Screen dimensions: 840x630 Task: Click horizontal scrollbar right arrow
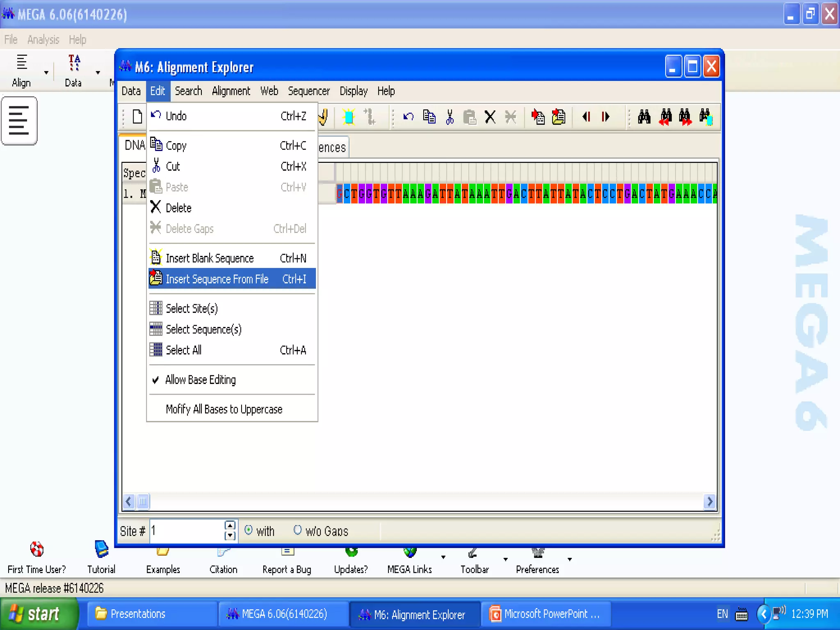click(710, 501)
